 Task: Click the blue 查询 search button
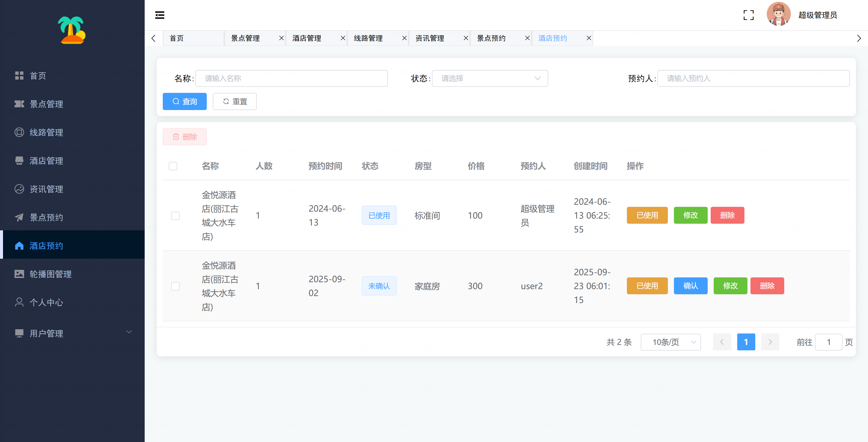185,102
